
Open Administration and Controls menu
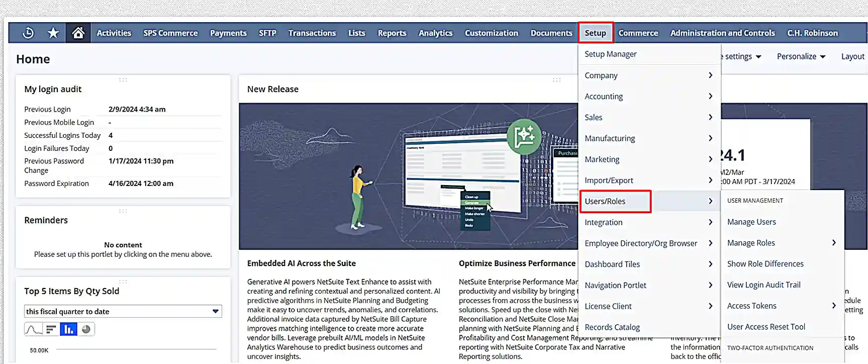pos(723,33)
